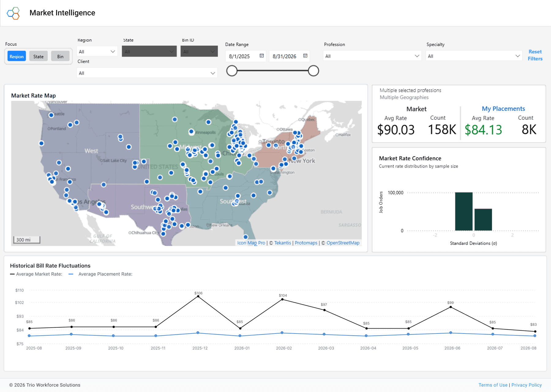Click My Placements heading
Viewport: 551px width, 392px height.
pos(503,109)
